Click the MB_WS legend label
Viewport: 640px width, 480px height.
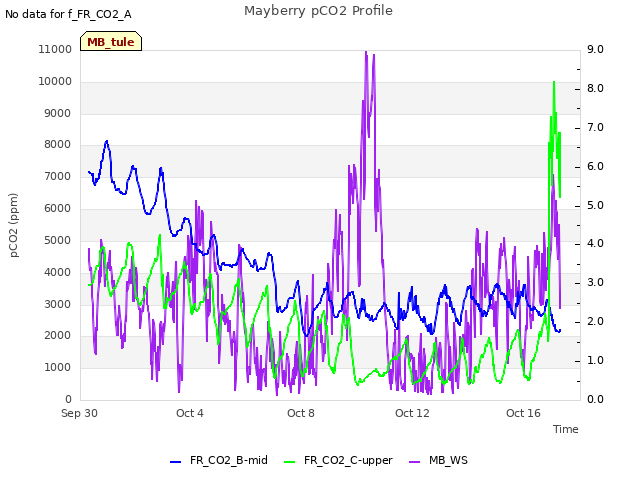point(448,460)
